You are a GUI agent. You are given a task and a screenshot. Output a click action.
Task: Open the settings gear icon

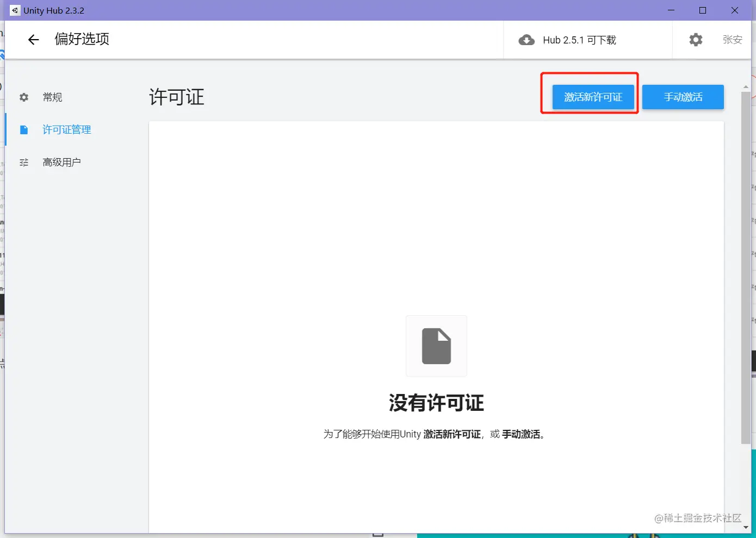(x=695, y=40)
